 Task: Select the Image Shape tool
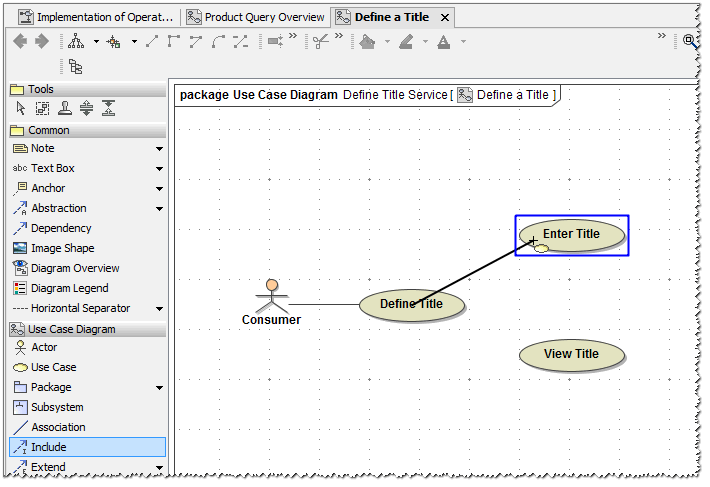point(62,248)
